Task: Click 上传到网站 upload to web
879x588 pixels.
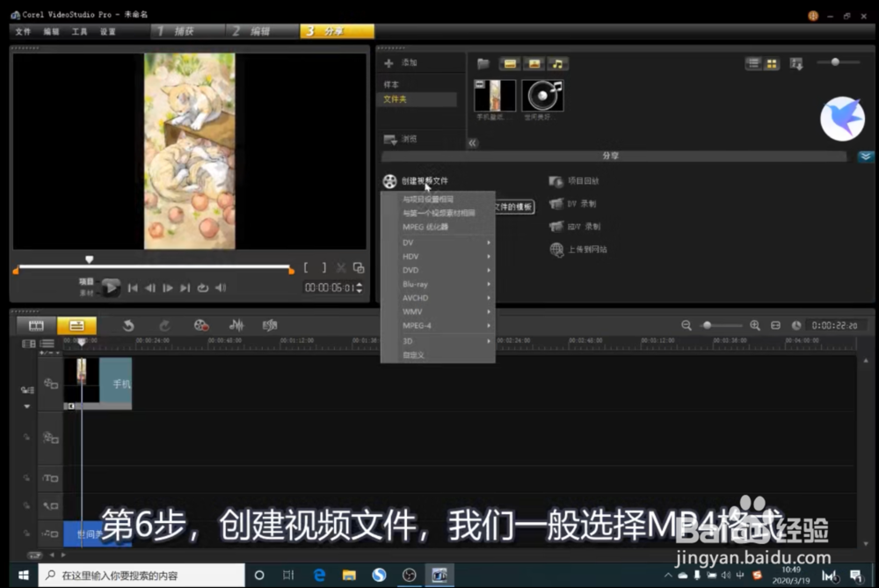Action: tap(578, 250)
